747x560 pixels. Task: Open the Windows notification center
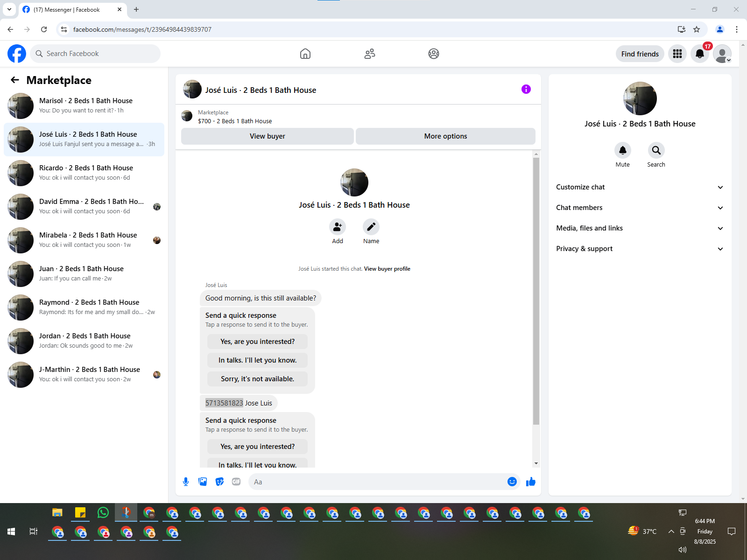732,532
